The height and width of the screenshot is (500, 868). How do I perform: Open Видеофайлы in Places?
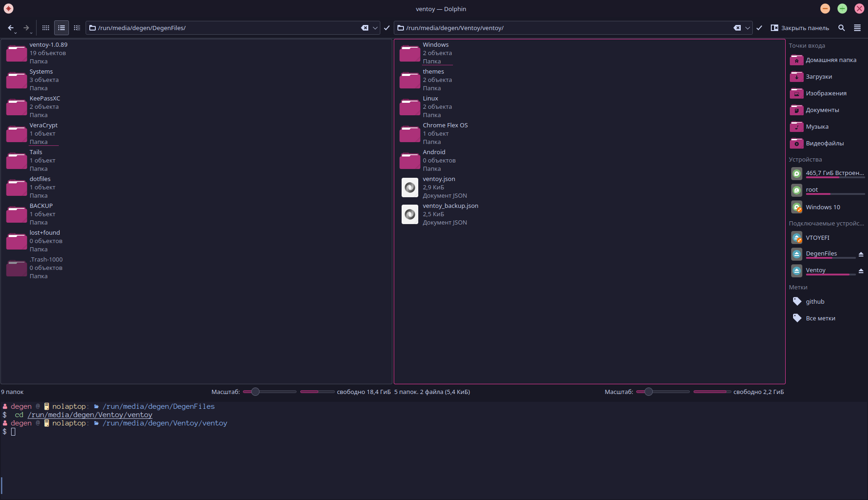[x=827, y=144]
